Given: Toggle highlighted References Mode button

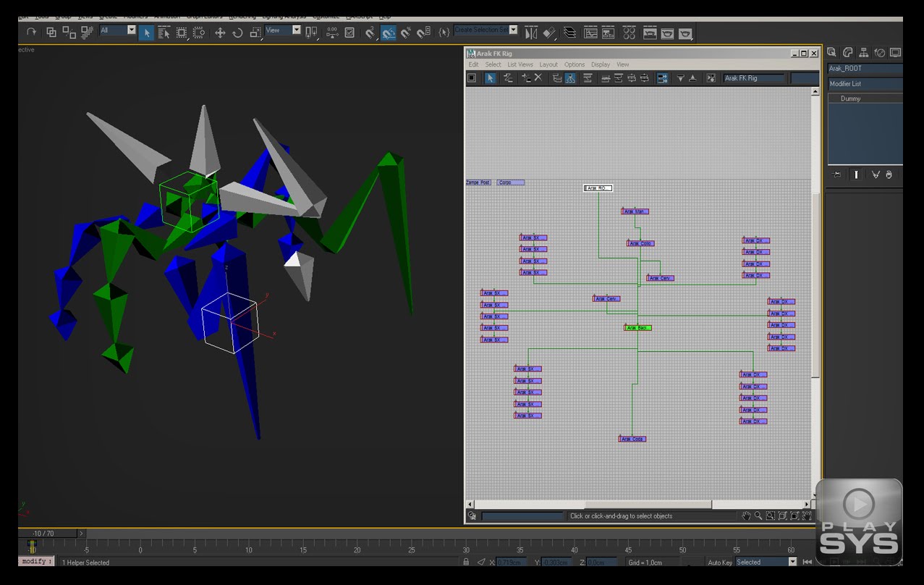Looking at the screenshot, I should [570, 78].
